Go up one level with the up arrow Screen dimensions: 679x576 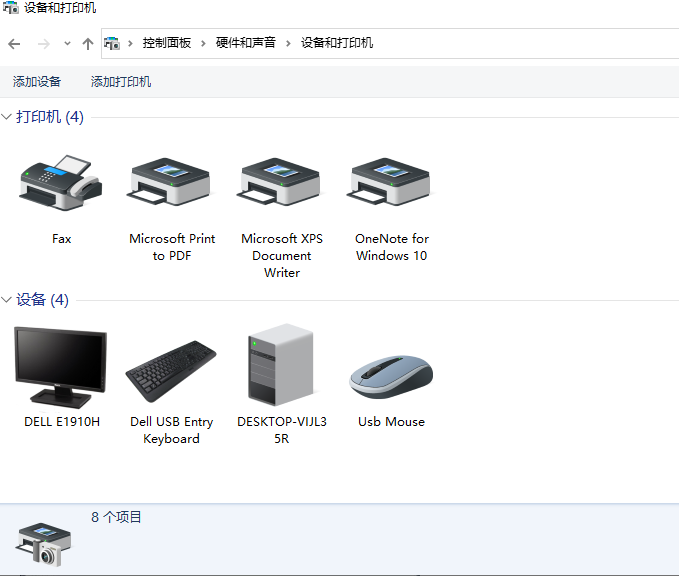tap(88, 44)
